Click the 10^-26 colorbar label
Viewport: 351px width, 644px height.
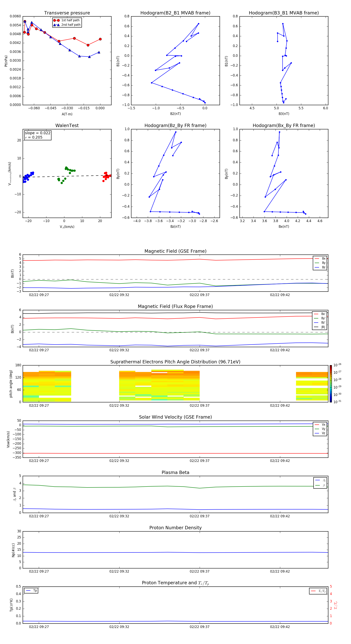point(337,365)
